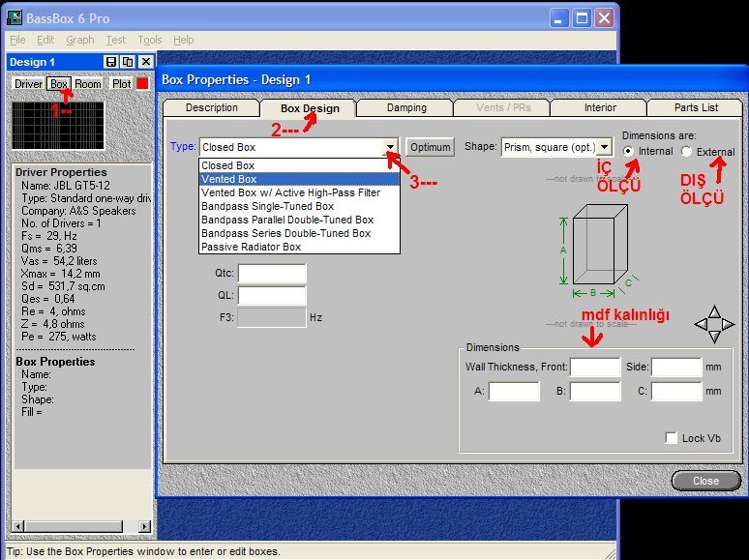Select the Internal dimensions radio button
This screenshot has height=560, width=749.
(x=629, y=152)
